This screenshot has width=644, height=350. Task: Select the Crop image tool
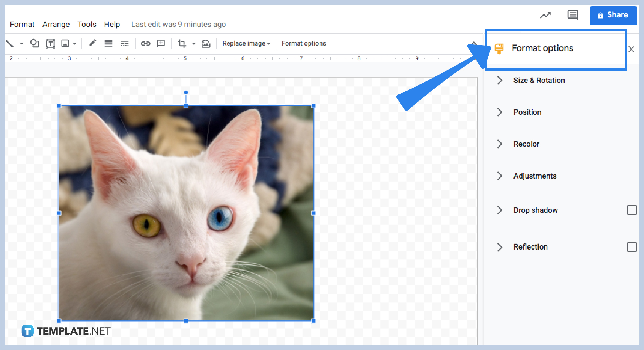[x=182, y=43]
